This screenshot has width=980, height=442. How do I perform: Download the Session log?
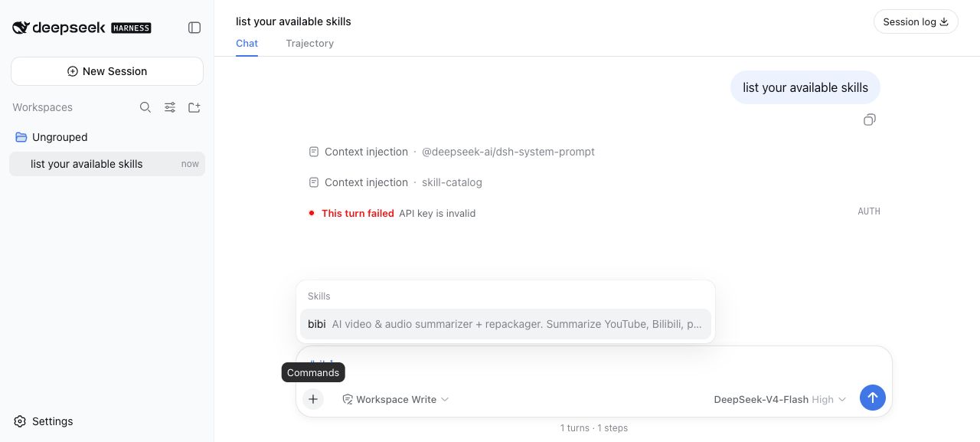916,21
